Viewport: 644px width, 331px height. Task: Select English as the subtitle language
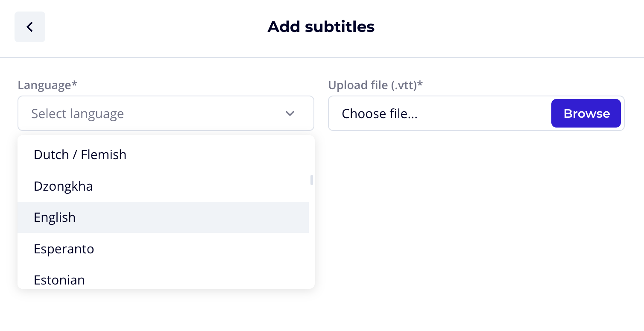click(55, 217)
